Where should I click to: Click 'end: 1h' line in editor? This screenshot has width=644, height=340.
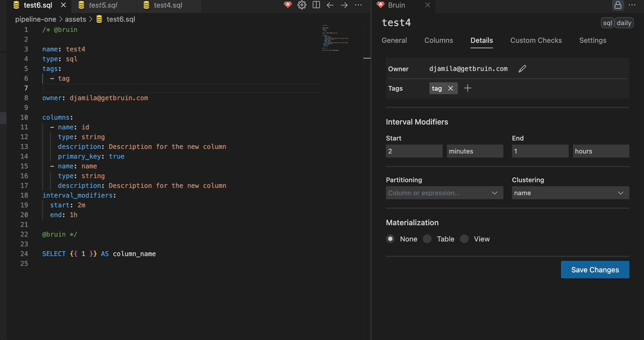[x=63, y=215]
